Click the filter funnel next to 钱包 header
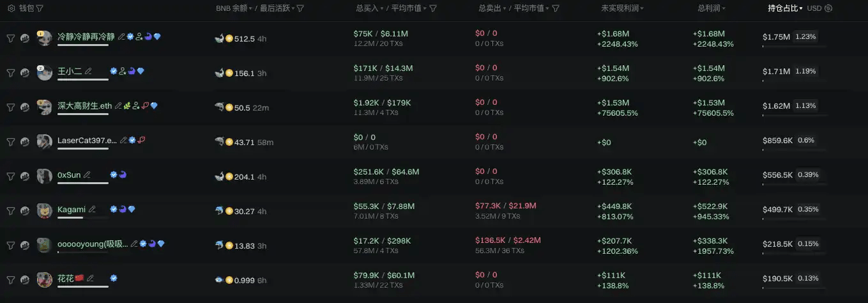Viewport: 868px width, 303px height. (x=40, y=8)
